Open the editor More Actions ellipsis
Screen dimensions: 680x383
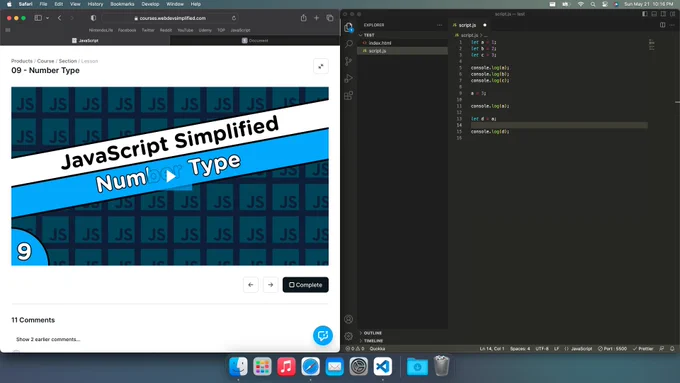[x=672, y=25]
